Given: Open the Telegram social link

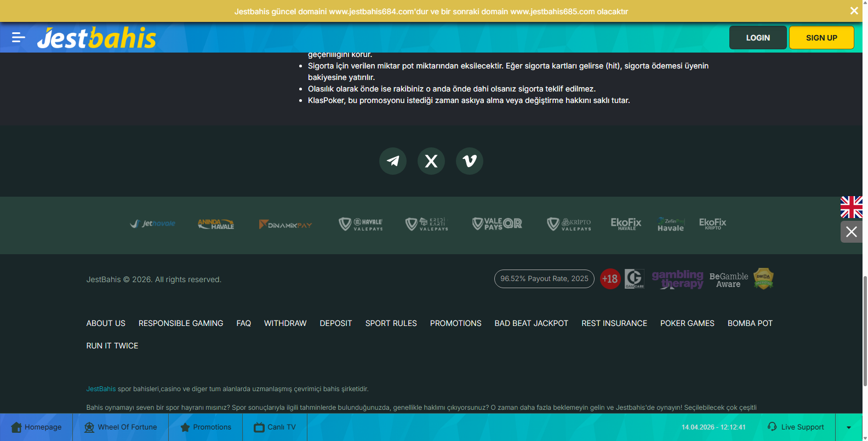Looking at the screenshot, I should tap(393, 161).
